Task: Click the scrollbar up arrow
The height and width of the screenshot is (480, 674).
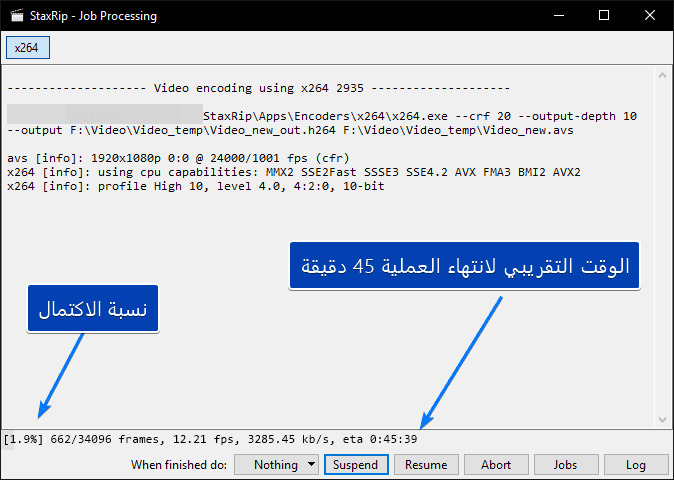Action: (662, 75)
